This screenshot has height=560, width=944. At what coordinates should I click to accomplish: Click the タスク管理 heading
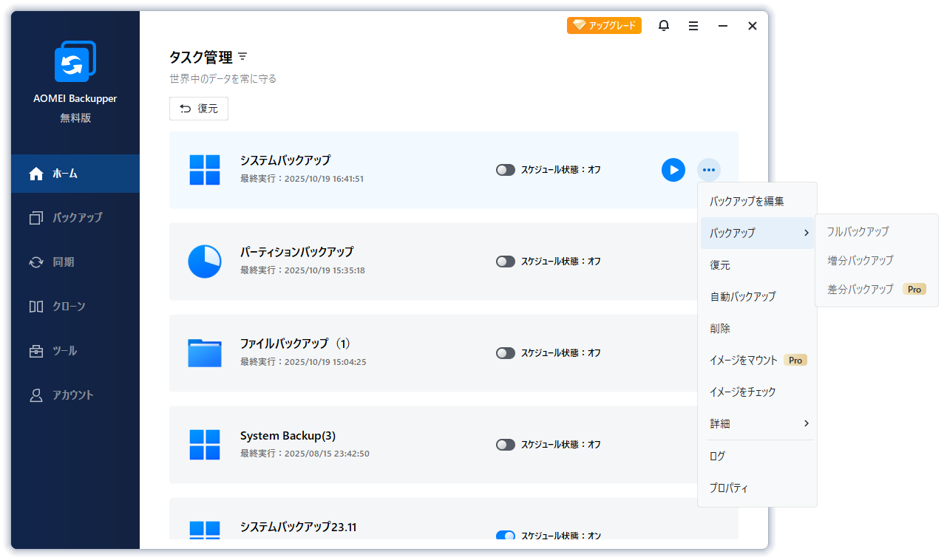[x=200, y=57]
